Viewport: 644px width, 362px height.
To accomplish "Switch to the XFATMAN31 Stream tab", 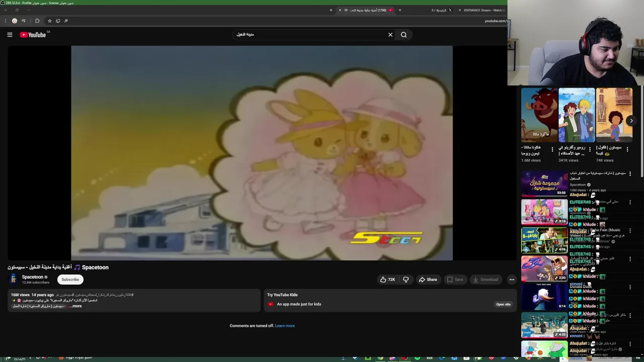I will (x=483, y=10).
